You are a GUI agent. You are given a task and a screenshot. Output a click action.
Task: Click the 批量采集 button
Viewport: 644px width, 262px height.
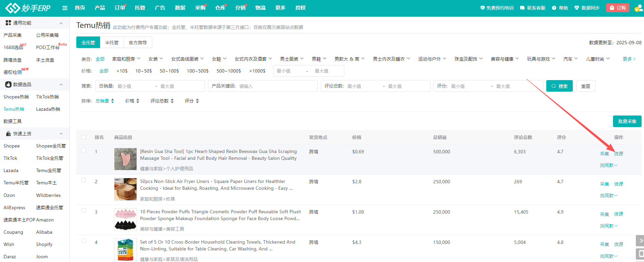click(x=627, y=121)
